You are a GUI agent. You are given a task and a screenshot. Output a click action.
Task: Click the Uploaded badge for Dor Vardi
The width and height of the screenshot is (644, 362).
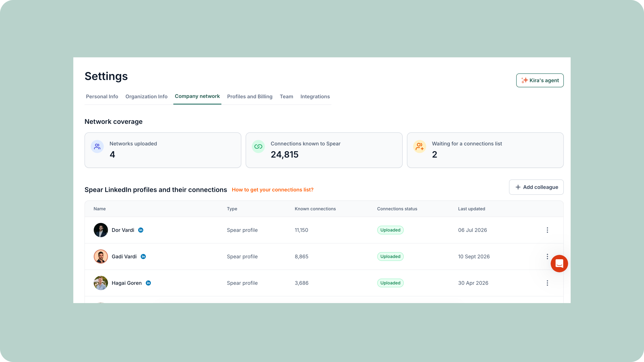[x=390, y=230]
